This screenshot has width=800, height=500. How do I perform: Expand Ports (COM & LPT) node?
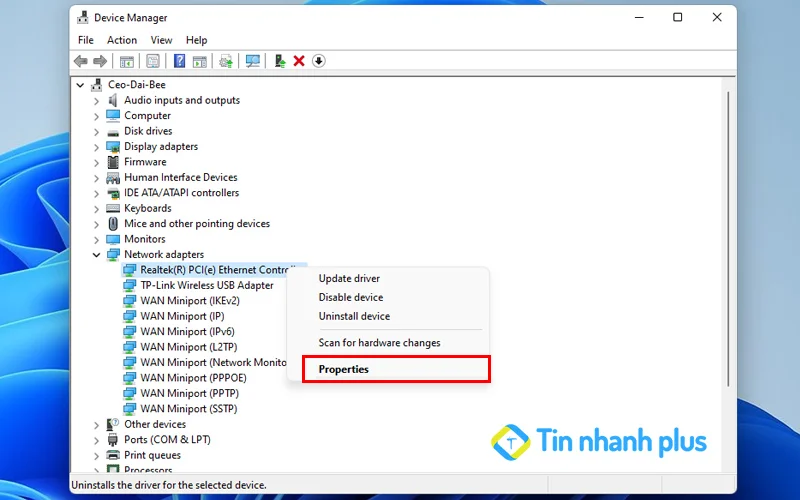97,440
